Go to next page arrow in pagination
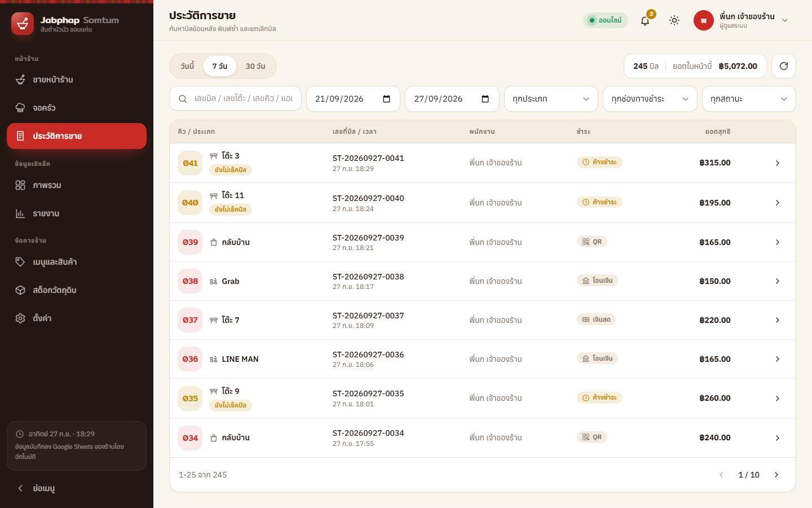The image size is (812, 508). [x=776, y=475]
